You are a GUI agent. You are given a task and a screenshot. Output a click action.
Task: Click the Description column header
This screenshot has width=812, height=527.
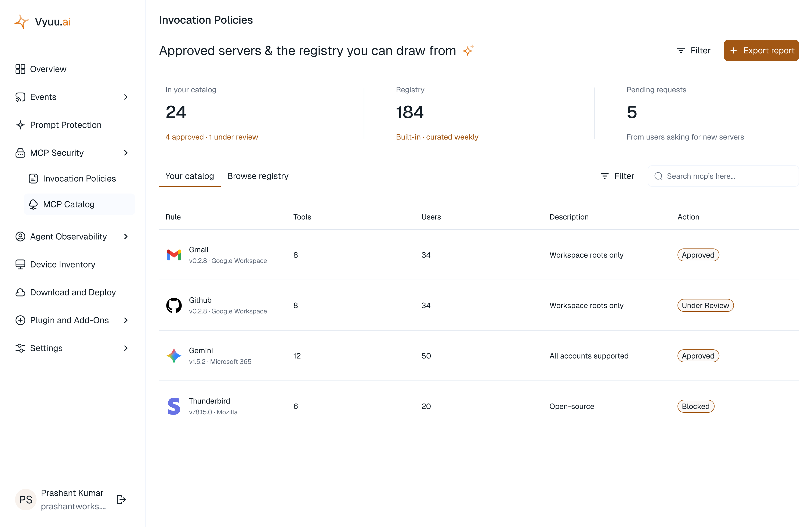(569, 217)
